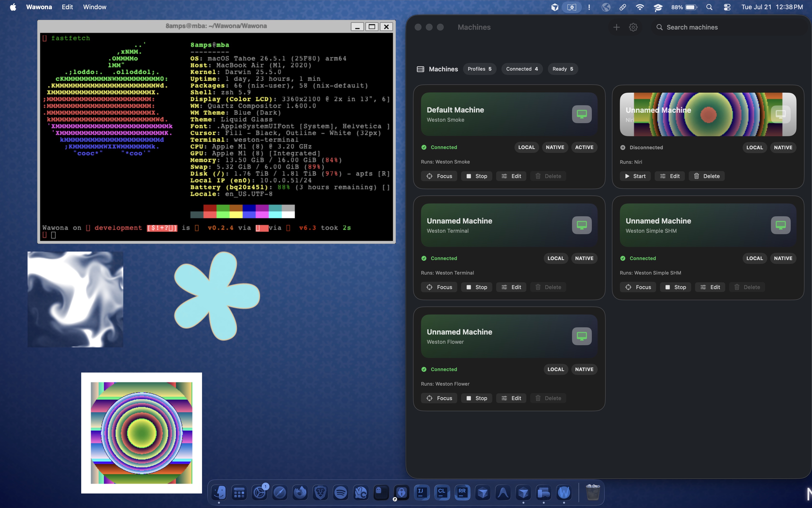
Task: Select the Connected 4 filter pill
Action: coord(522,69)
